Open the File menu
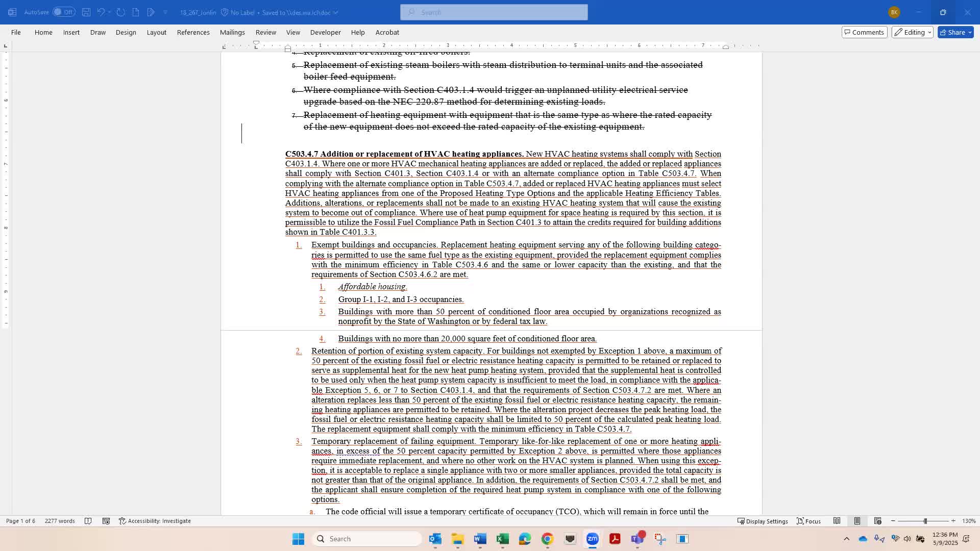The image size is (980, 551). tap(16, 32)
